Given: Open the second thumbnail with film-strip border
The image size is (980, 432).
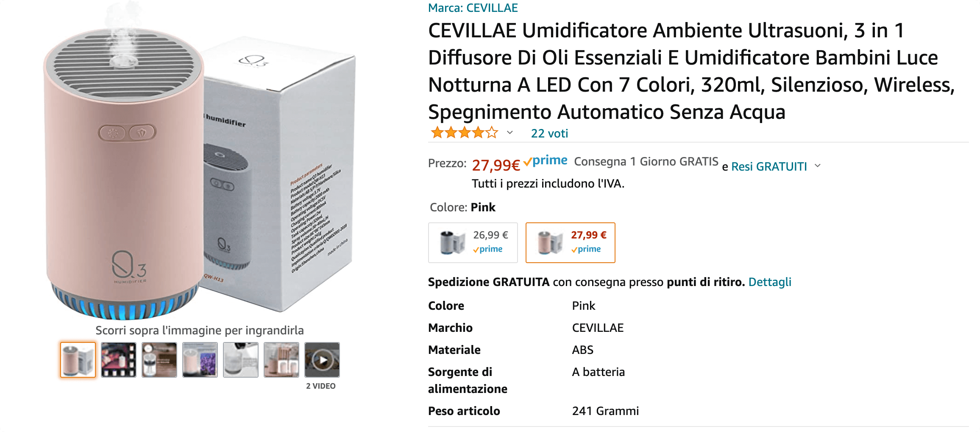Looking at the screenshot, I should point(119,360).
